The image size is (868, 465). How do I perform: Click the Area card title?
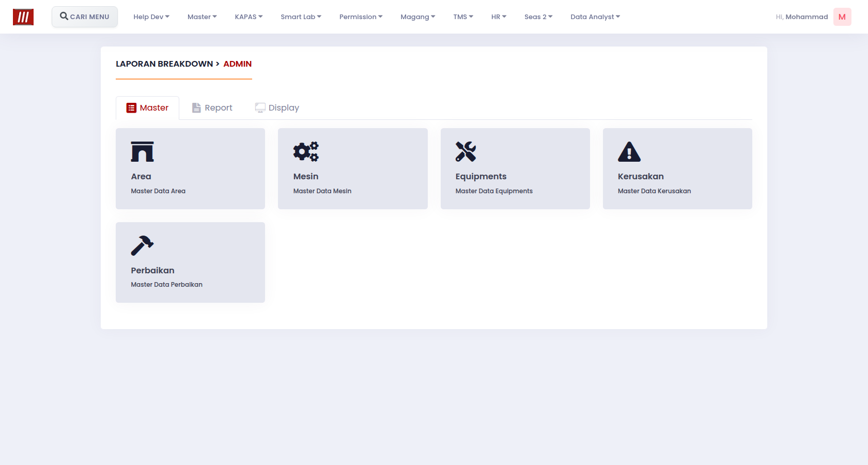tap(141, 176)
